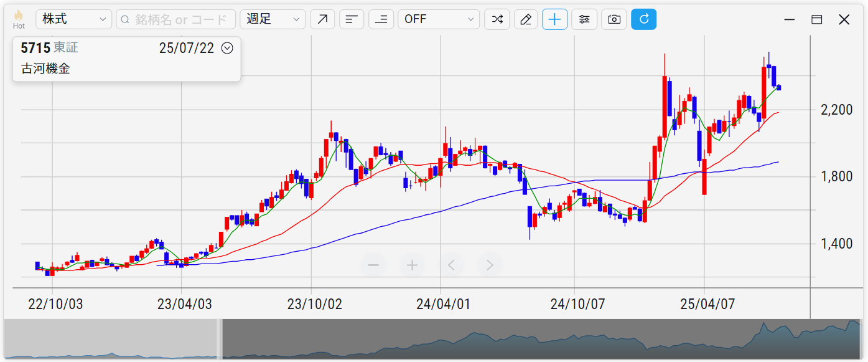Open the OFF indicator dropdown
This screenshot has height=362, width=868.
439,19
